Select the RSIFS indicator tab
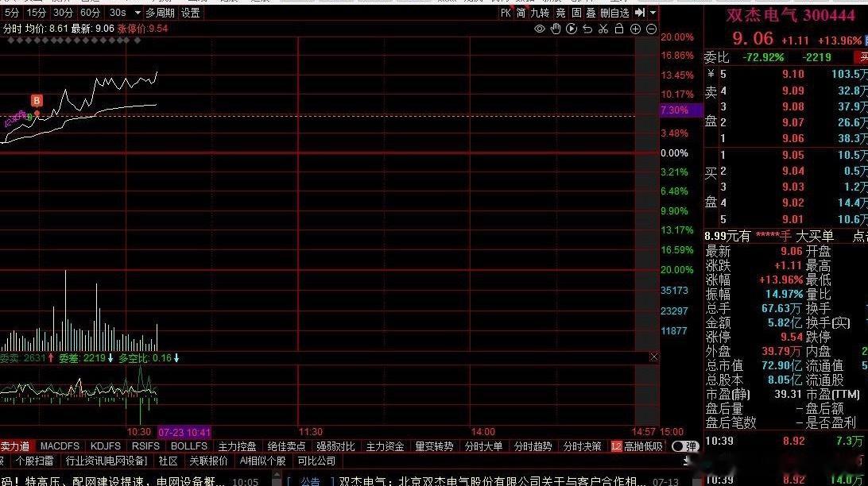Screen dimensions: 868x486 [x=145, y=445]
